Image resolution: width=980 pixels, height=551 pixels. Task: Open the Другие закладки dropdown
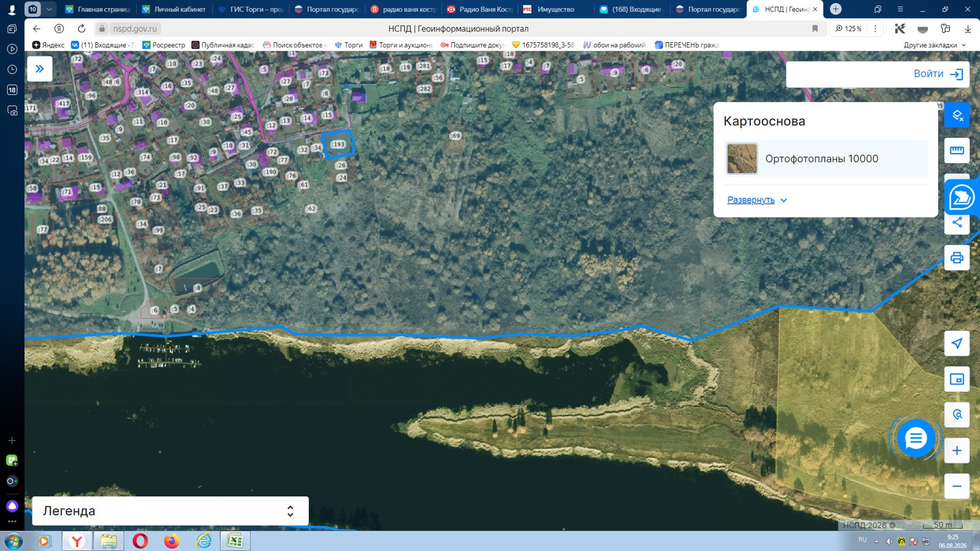point(935,45)
